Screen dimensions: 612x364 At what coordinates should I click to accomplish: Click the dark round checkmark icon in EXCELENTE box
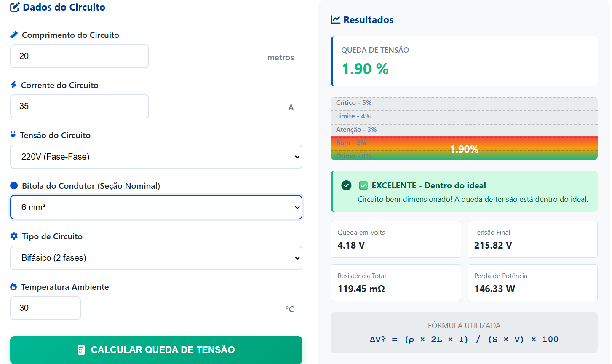point(346,185)
